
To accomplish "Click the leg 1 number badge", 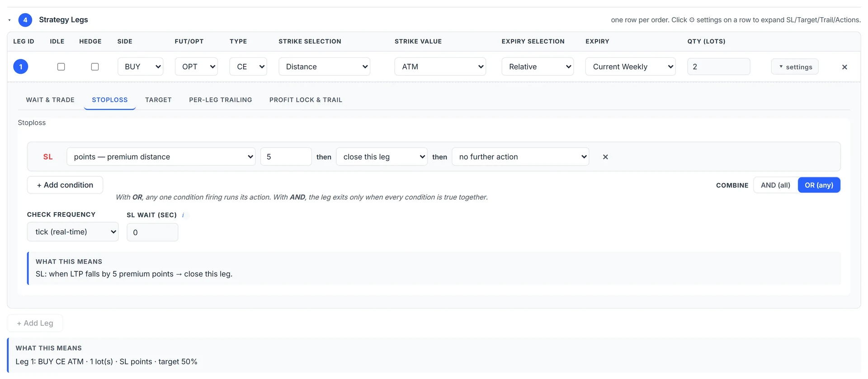I will pos(21,66).
